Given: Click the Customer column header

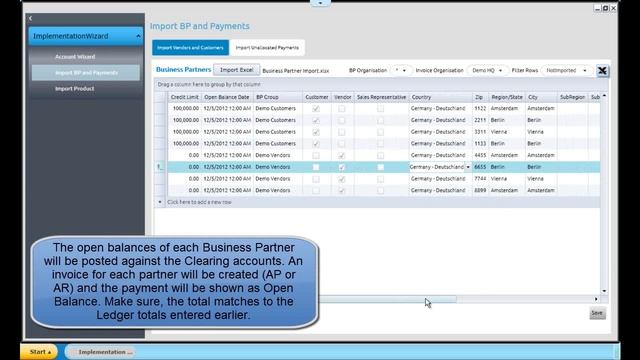Looking at the screenshot, I should click(316, 97).
